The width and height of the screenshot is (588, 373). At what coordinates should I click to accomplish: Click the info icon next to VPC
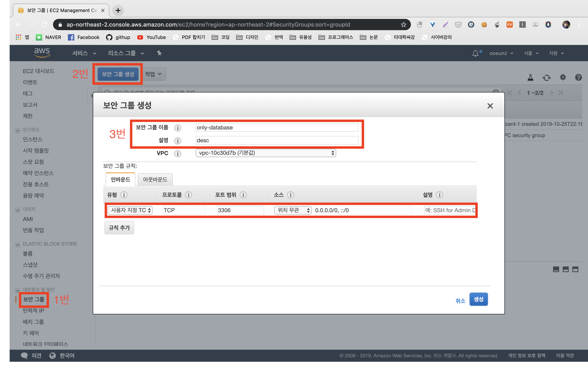178,154
